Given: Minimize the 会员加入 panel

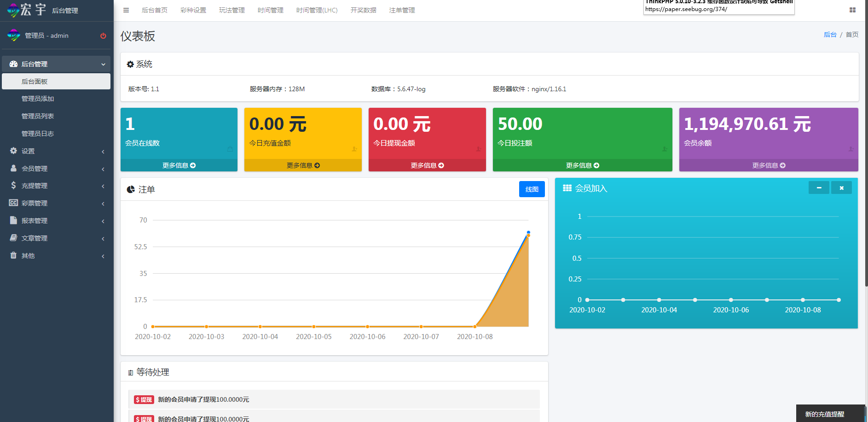Looking at the screenshot, I should click(819, 188).
